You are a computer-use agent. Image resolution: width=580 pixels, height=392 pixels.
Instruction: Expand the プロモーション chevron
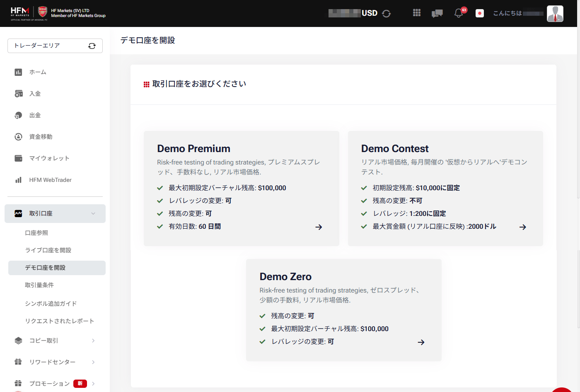point(93,384)
